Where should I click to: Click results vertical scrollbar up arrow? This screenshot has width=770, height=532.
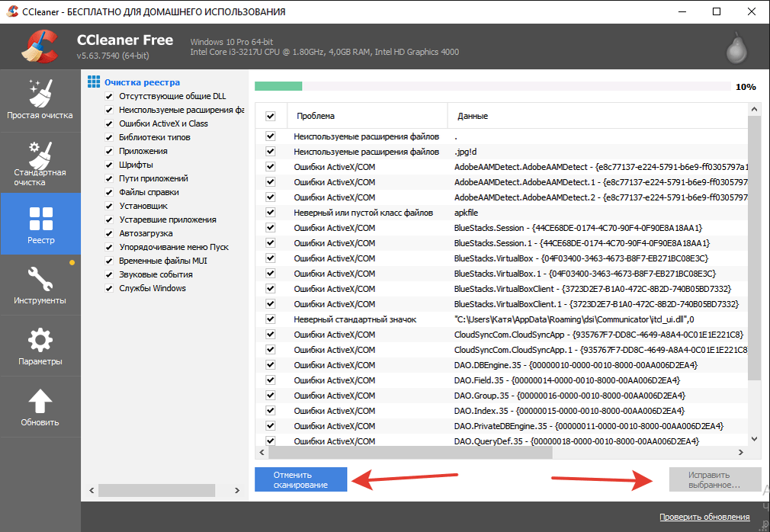(754, 109)
